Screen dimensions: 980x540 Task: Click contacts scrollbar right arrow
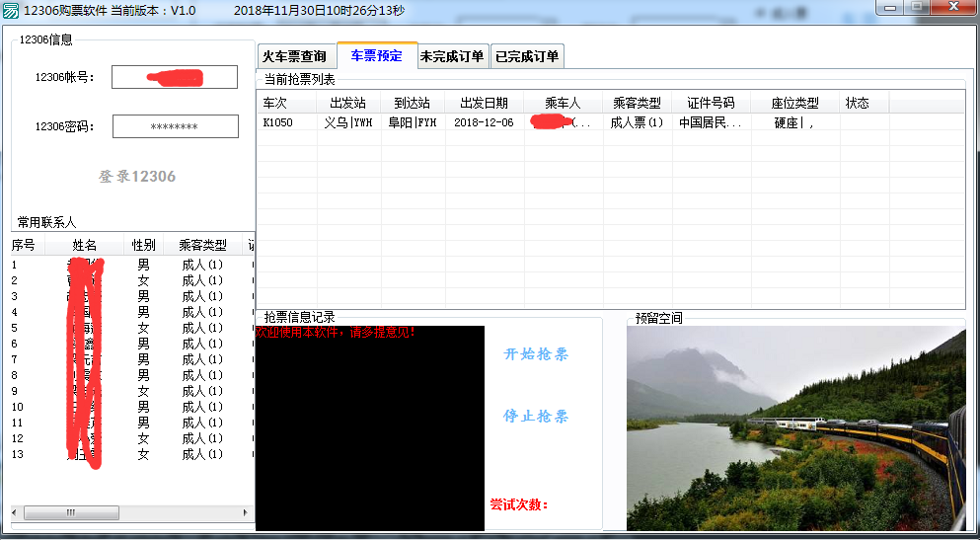point(246,512)
